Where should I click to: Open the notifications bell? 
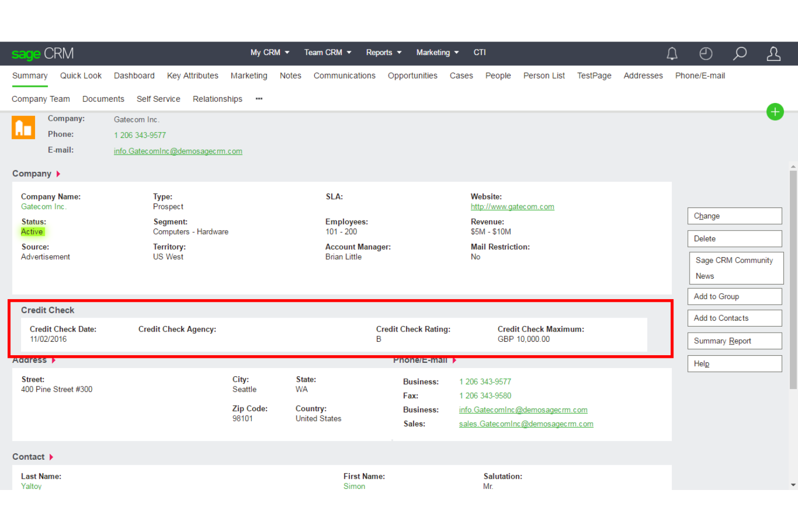point(671,53)
